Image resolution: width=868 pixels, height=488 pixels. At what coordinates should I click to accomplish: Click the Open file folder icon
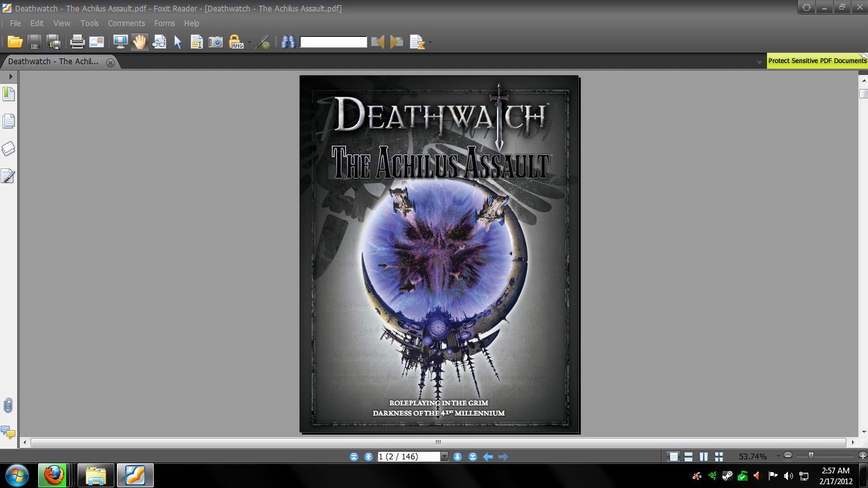point(15,42)
